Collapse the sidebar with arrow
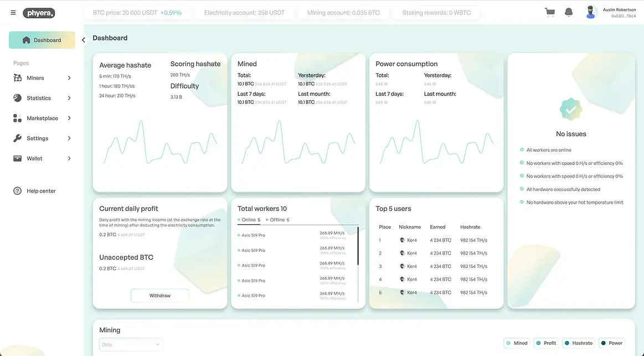This screenshot has height=356, width=644. point(84,40)
